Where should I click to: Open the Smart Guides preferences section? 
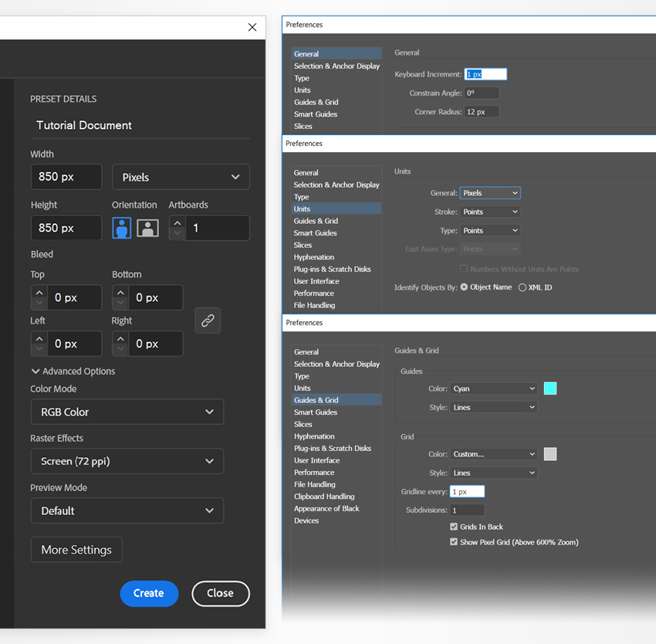click(315, 412)
